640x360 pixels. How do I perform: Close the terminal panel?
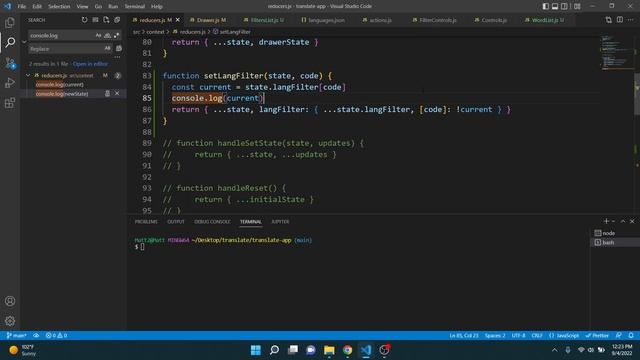coord(632,221)
